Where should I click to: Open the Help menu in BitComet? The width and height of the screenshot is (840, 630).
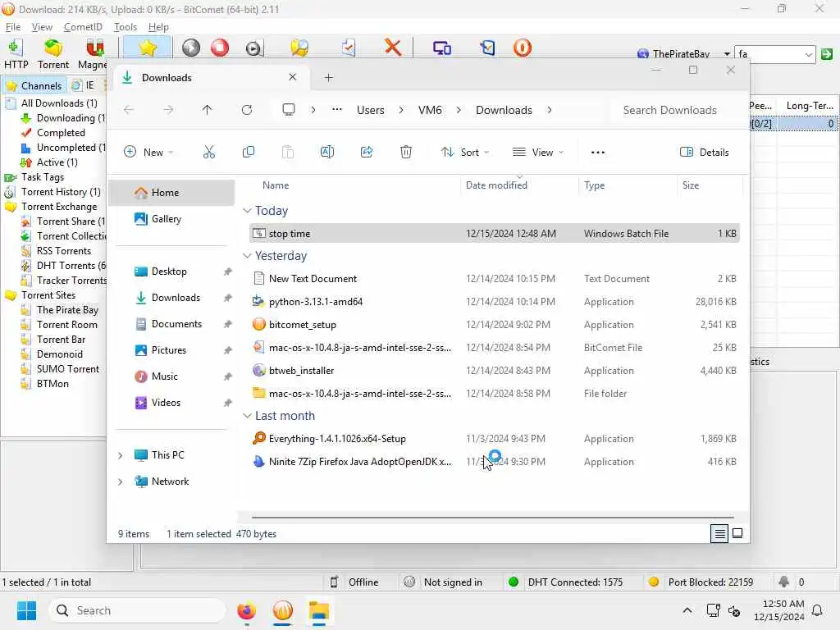158,27
